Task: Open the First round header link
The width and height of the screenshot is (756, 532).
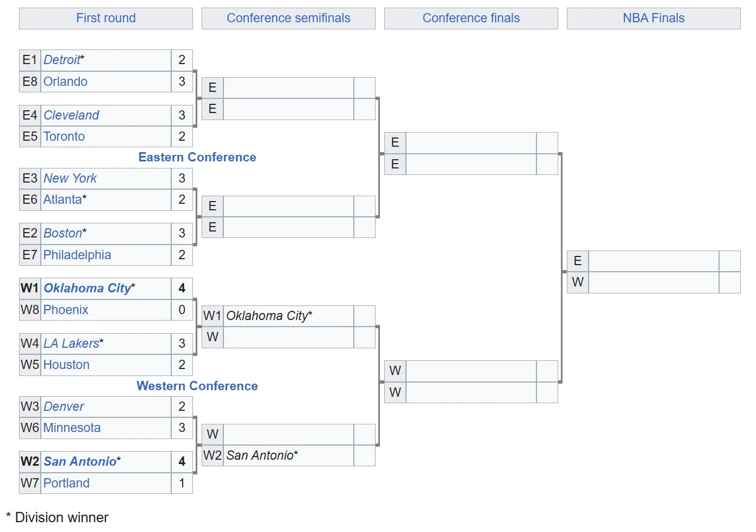Action: [106, 18]
